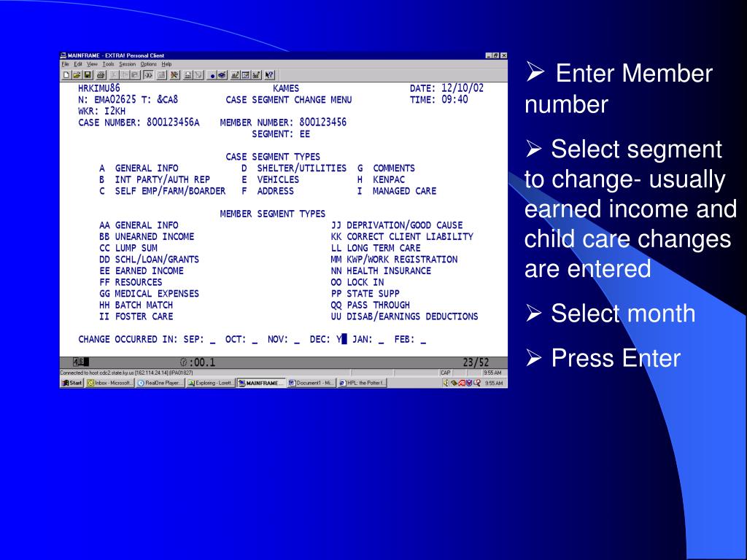This screenshot has height=560, width=747.
Task: Click the B INT PARTY/AUTH REP line
Action: click(x=155, y=179)
